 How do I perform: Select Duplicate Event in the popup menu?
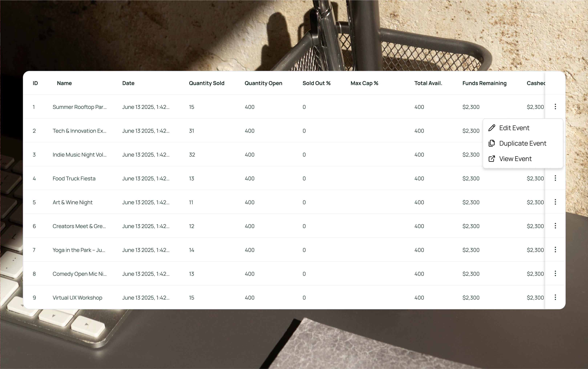click(523, 143)
